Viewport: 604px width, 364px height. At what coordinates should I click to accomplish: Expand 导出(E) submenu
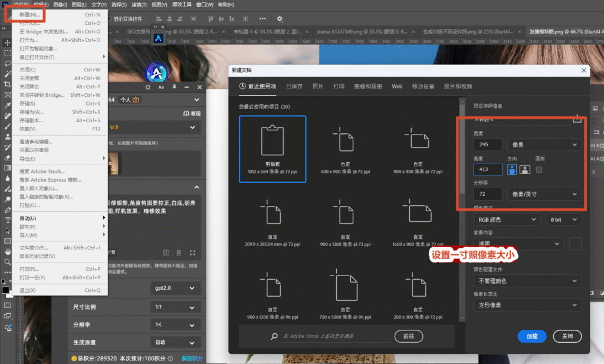tap(60, 159)
